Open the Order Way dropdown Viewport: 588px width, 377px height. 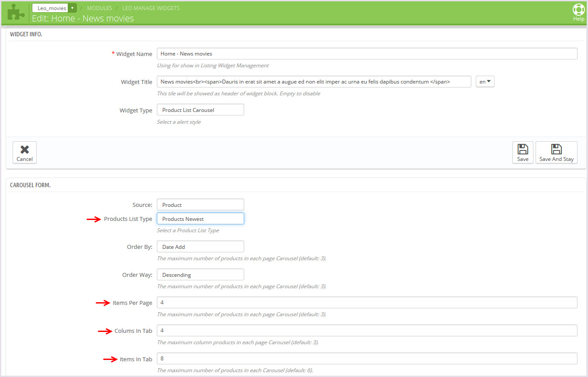tap(200, 275)
